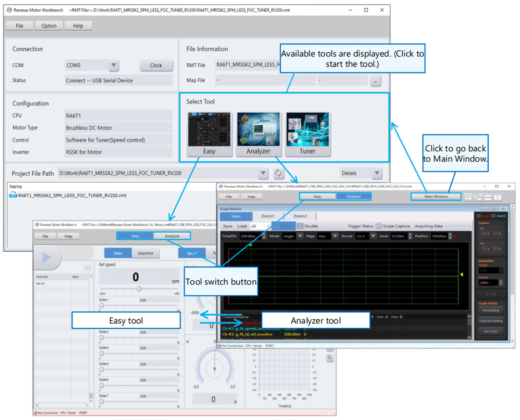The height and width of the screenshot is (420, 520).
Task: Expand the Details dropdown arrow
Action: (x=377, y=173)
